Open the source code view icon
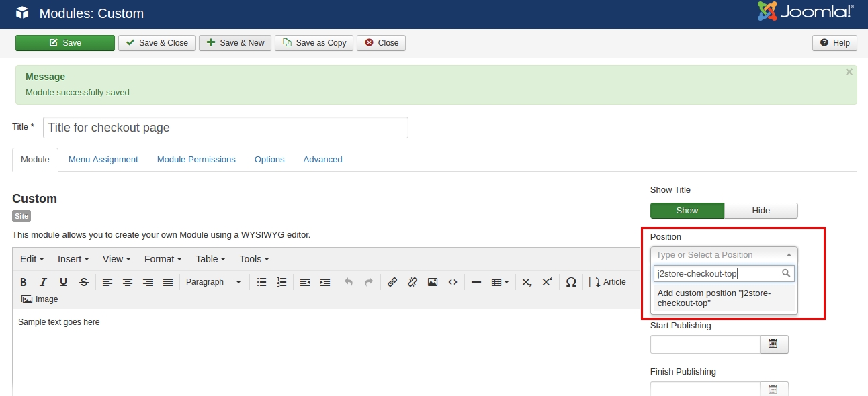 click(x=453, y=282)
